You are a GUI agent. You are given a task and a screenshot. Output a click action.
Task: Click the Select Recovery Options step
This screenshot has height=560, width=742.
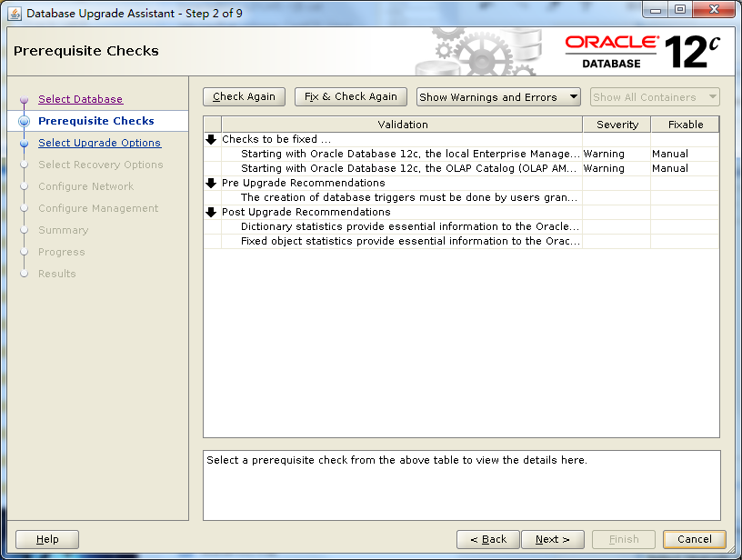pyautogui.click(x=100, y=165)
